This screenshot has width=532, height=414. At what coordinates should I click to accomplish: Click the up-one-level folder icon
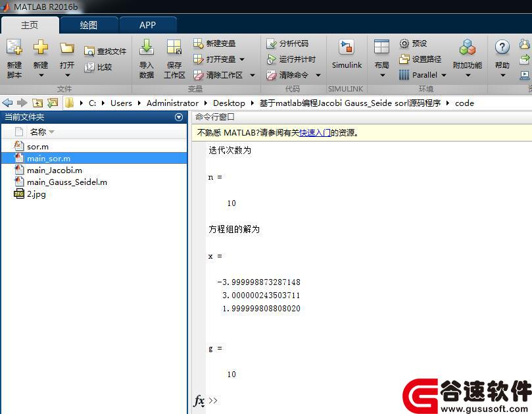pos(37,103)
